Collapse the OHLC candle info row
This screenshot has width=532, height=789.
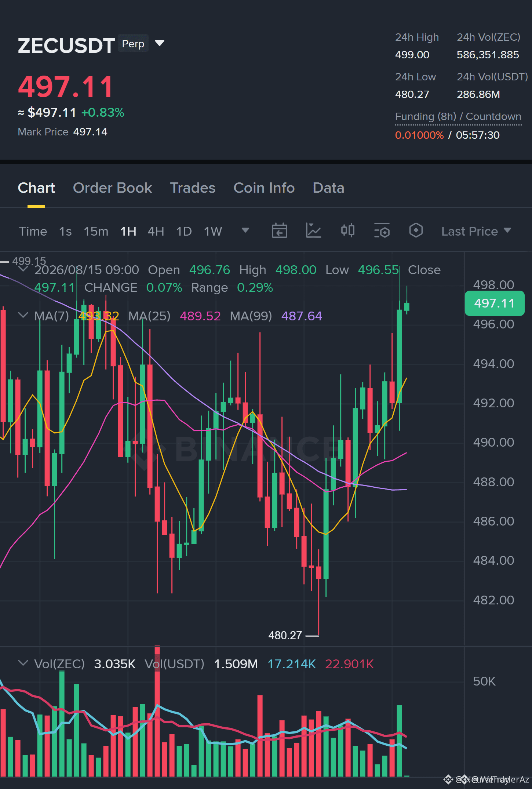click(23, 269)
